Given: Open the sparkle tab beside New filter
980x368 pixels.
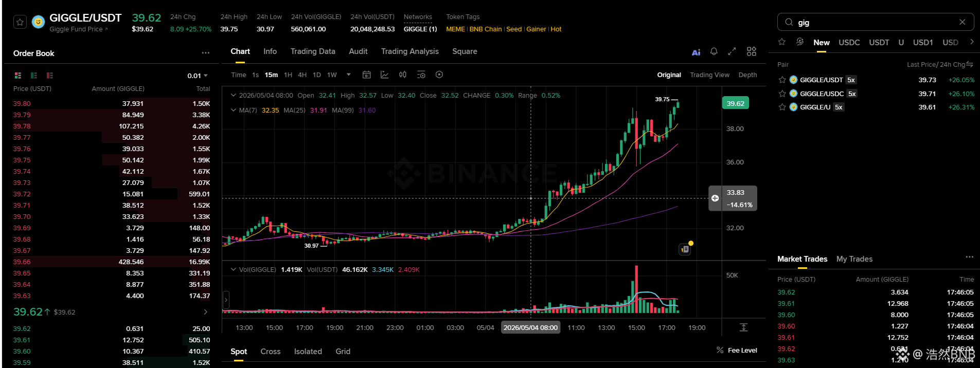Looking at the screenshot, I should tap(800, 42).
